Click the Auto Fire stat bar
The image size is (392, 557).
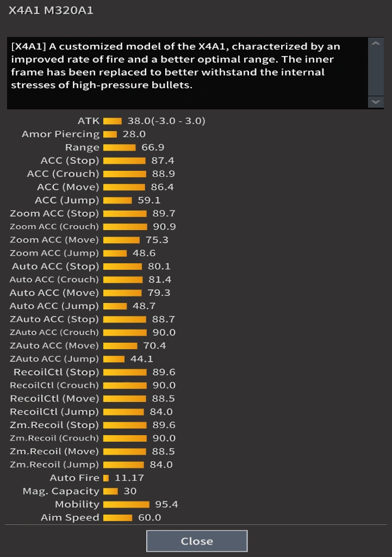click(x=106, y=478)
